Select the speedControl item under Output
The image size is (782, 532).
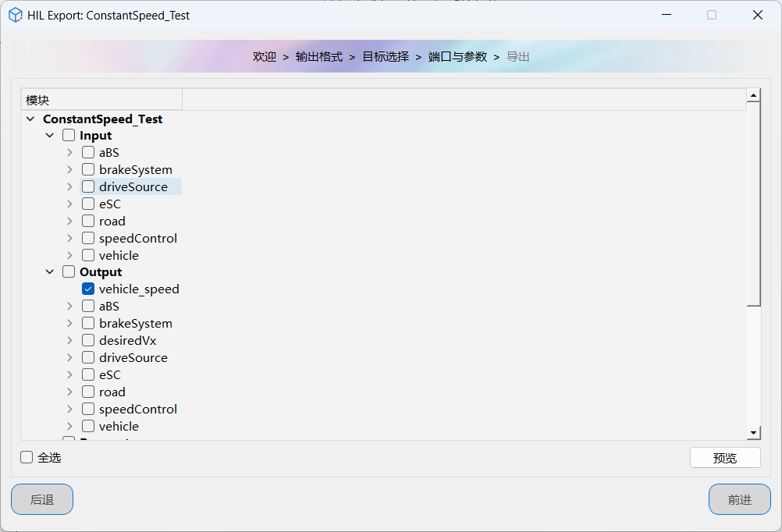click(137, 410)
